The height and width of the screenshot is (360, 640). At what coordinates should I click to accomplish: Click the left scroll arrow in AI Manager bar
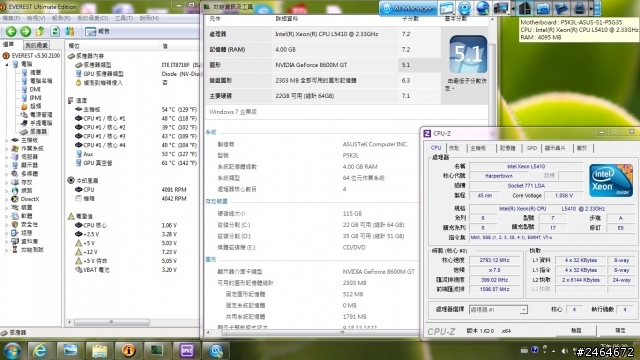[x=512, y=9]
